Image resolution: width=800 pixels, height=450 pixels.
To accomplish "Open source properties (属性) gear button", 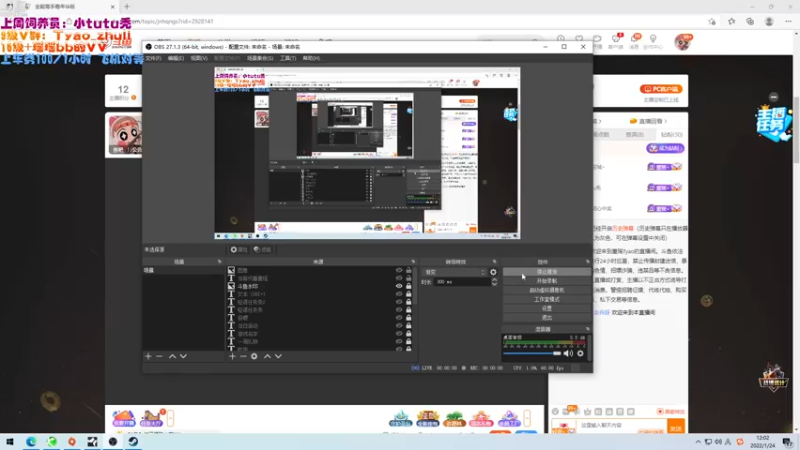I will coord(239,249).
